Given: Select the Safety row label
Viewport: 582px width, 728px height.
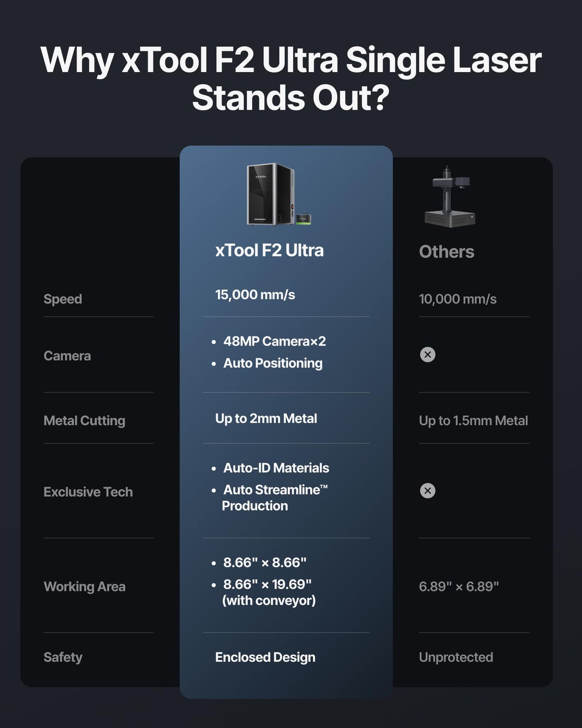Looking at the screenshot, I should pyautogui.click(x=63, y=657).
